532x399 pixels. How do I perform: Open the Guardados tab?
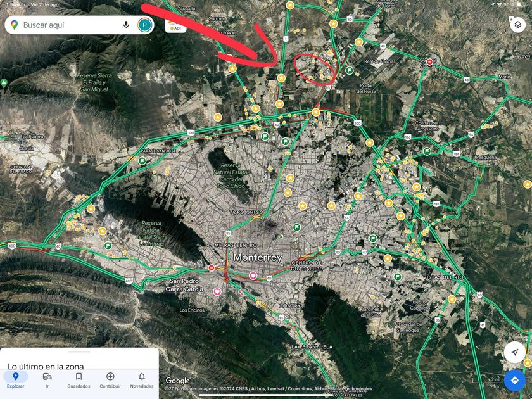pyautogui.click(x=79, y=380)
